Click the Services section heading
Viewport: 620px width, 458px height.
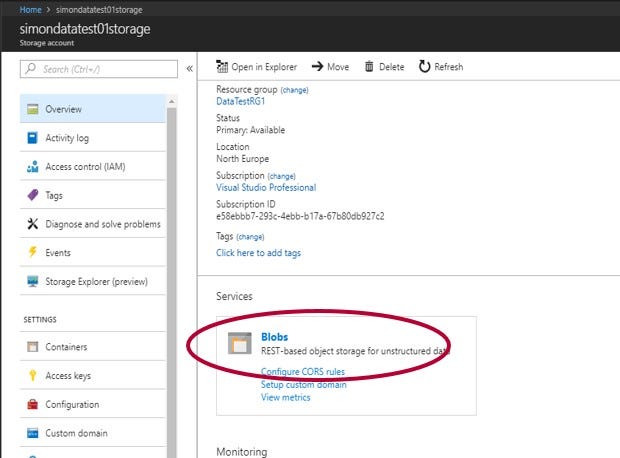coord(234,296)
